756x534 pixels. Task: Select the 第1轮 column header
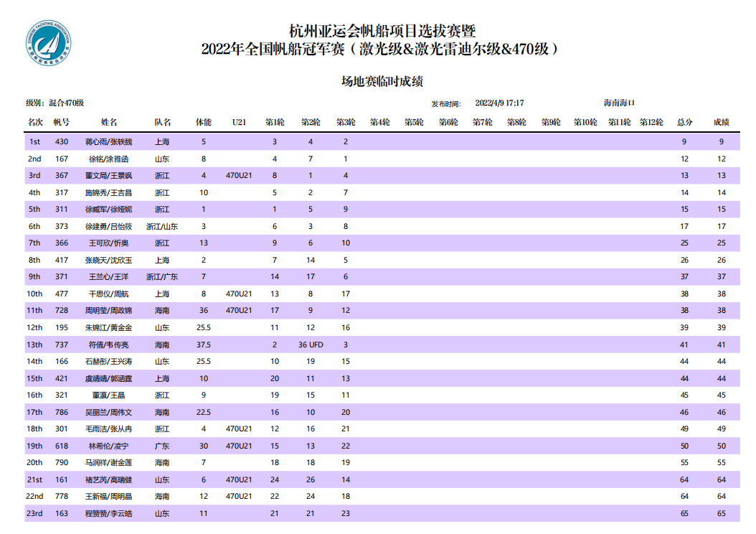point(275,123)
